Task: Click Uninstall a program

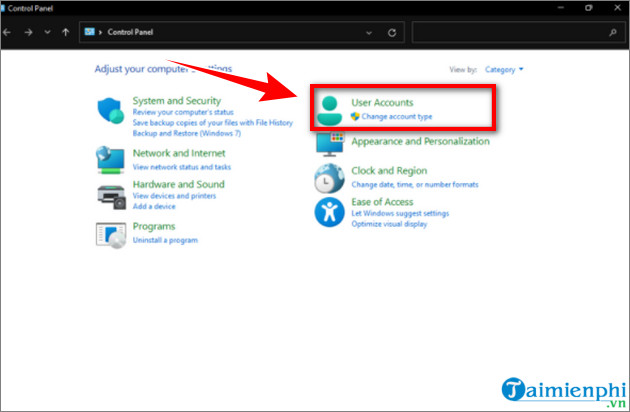Action: (165, 240)
